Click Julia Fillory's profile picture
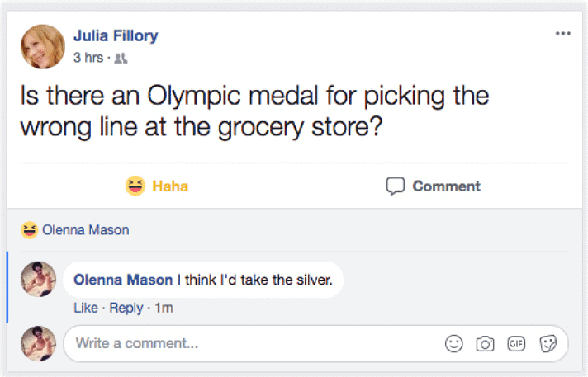This screenshot has width=588, height=377. tap(42, 46)
